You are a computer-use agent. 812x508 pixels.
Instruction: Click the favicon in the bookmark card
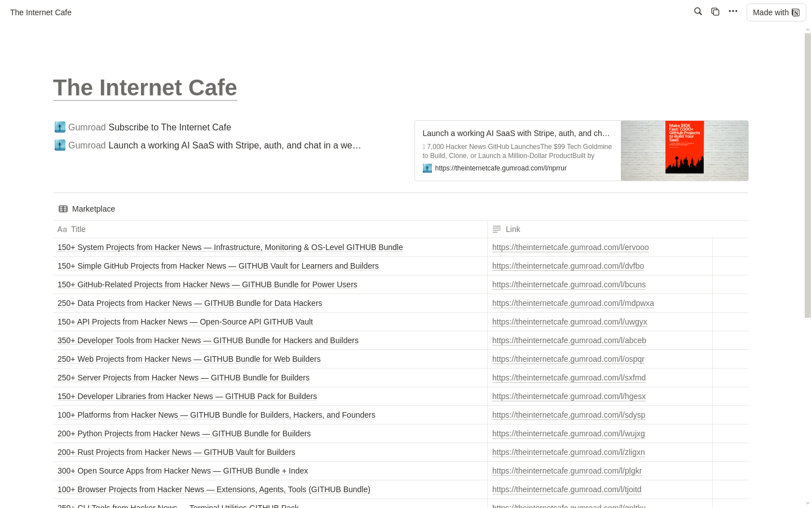[427, 168]
